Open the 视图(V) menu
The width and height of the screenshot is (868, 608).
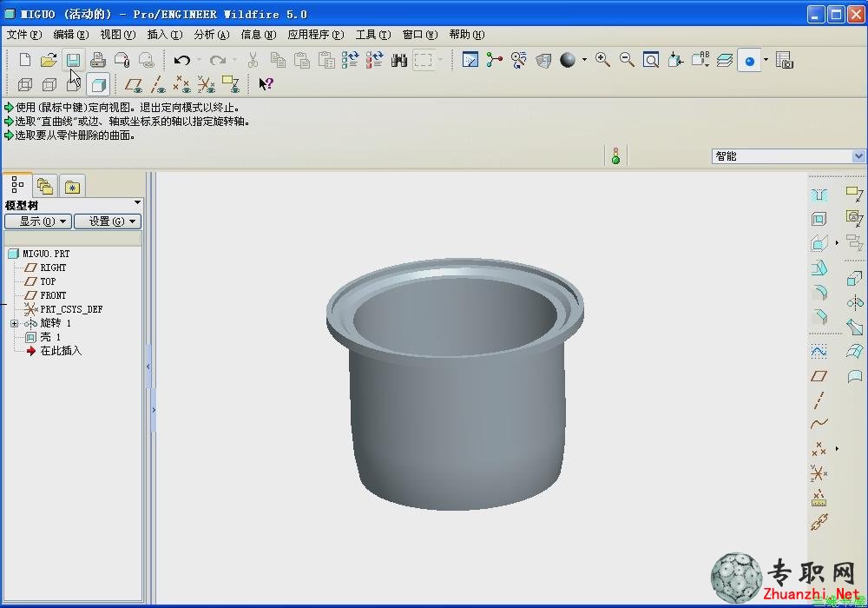point(118,35)
